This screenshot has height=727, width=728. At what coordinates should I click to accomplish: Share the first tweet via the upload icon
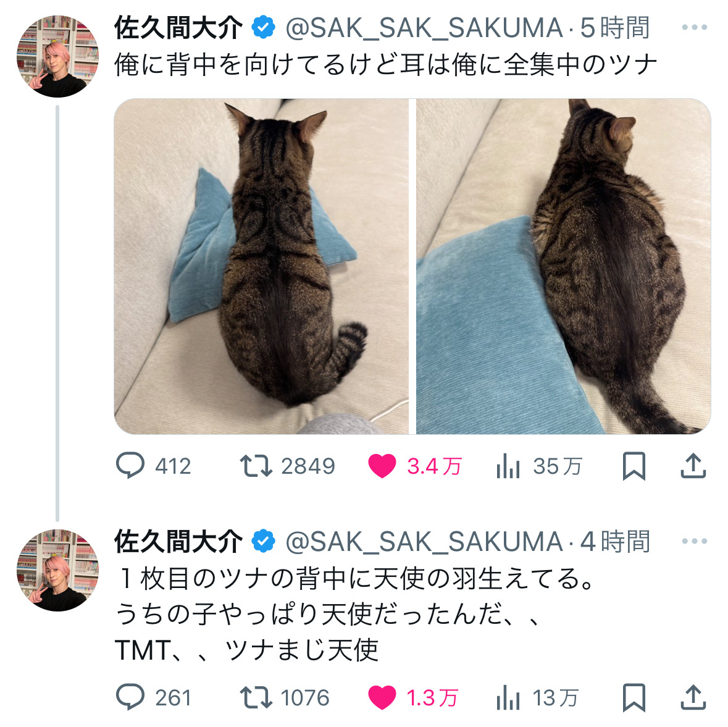pyautogui.click(x=693, y=466)
